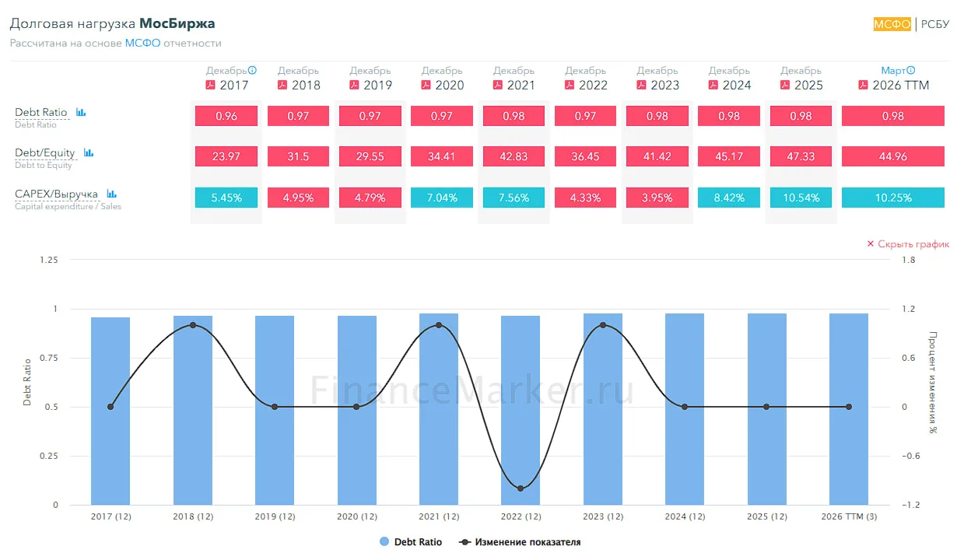Click Debt/Equity cell 44.96

[x=893, y=156]
